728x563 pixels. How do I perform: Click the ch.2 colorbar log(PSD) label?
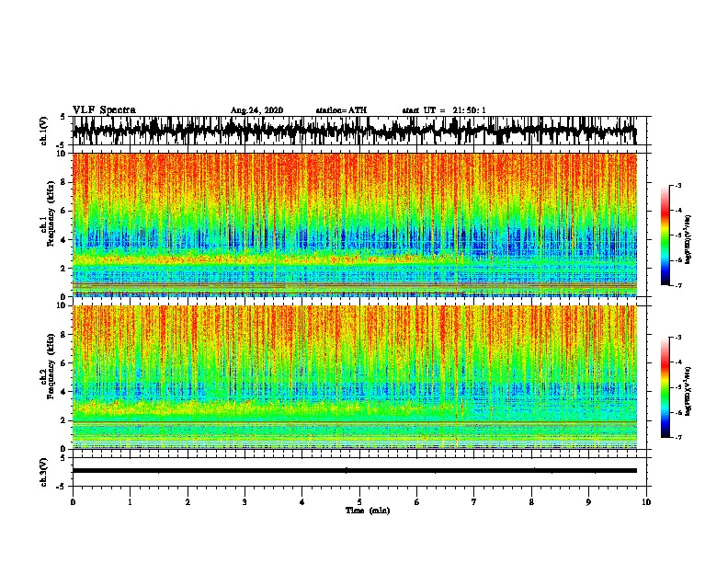click(x=688, y=392)
